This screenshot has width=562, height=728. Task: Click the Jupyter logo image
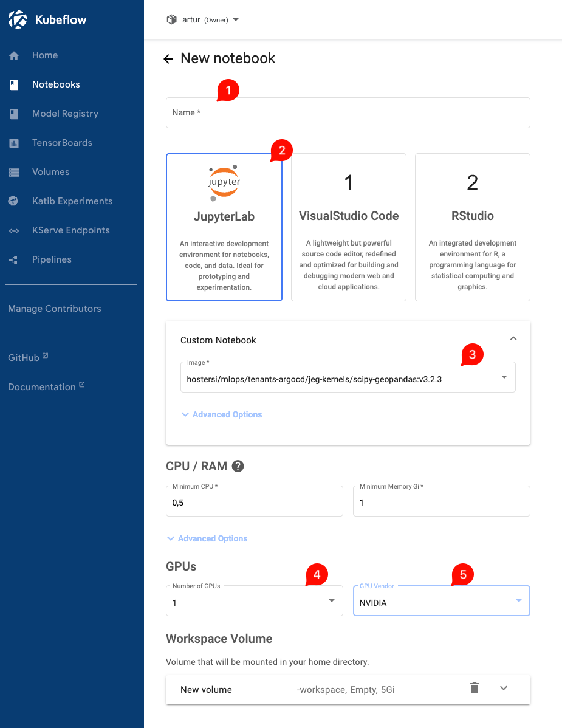(x=224, y=184)
